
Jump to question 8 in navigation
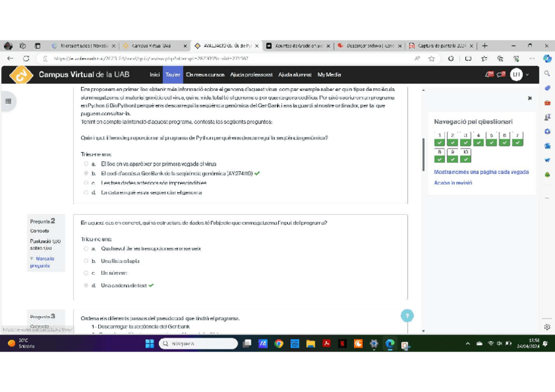pyautogui.click(x=440, y=156)
